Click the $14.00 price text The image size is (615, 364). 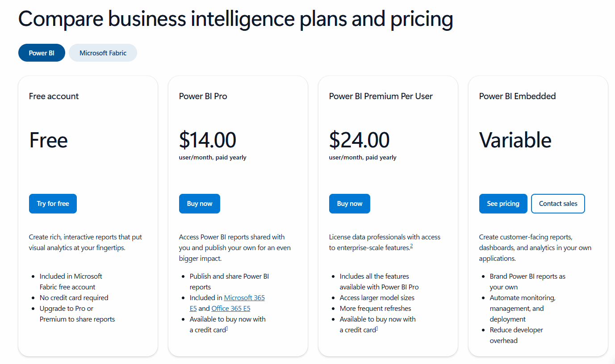(x=207, y=140)
